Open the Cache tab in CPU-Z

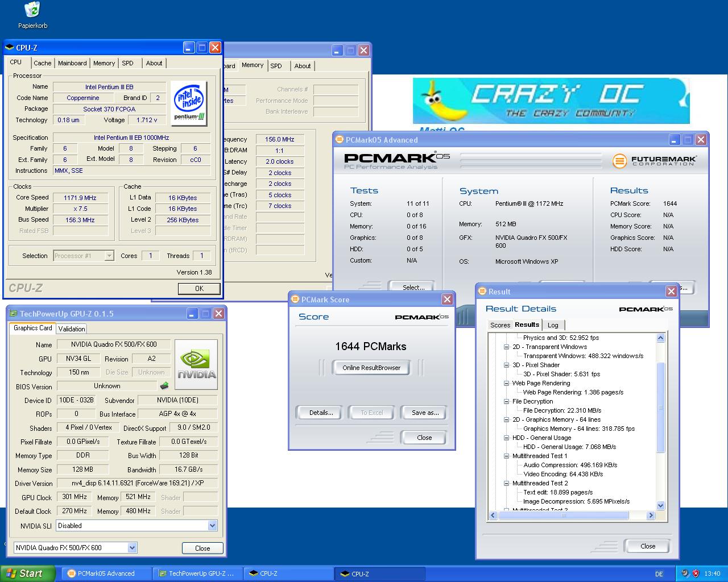[42, 63]
